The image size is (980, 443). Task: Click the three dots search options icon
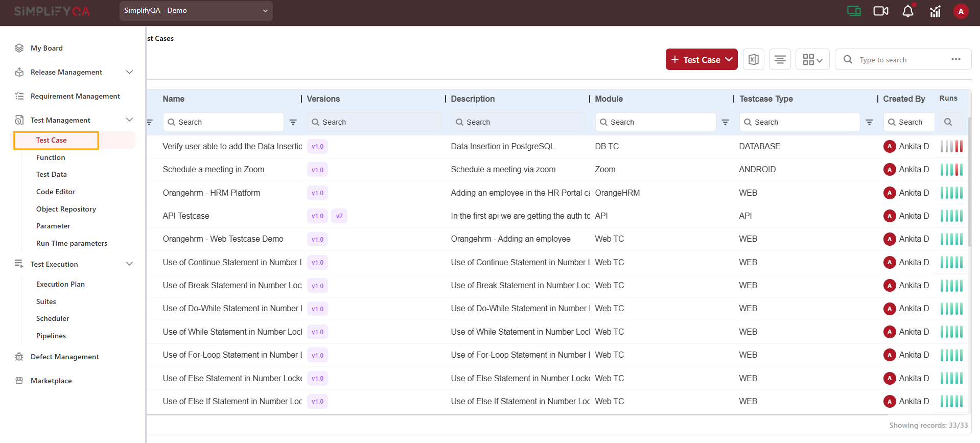click(955, 59)
